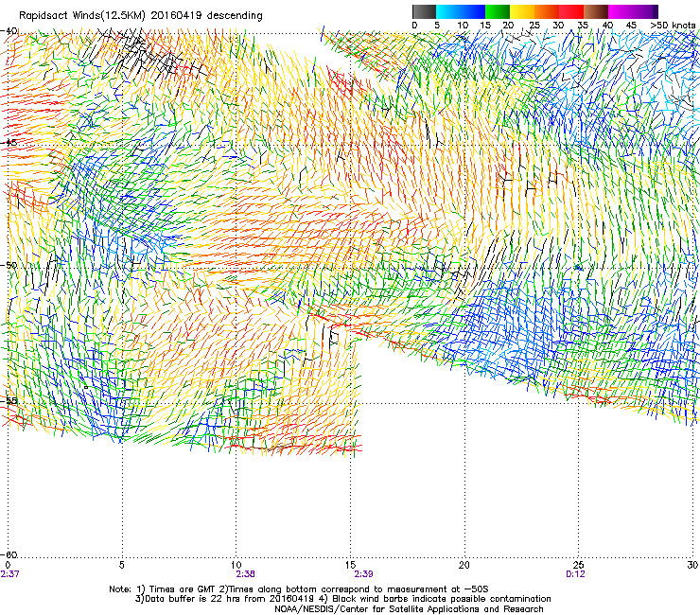Click the 'NOAA/NESDIS/Center for Satellite Applications and Research' credit
This screenshot has height=615, width=700.
click(409, 608)
